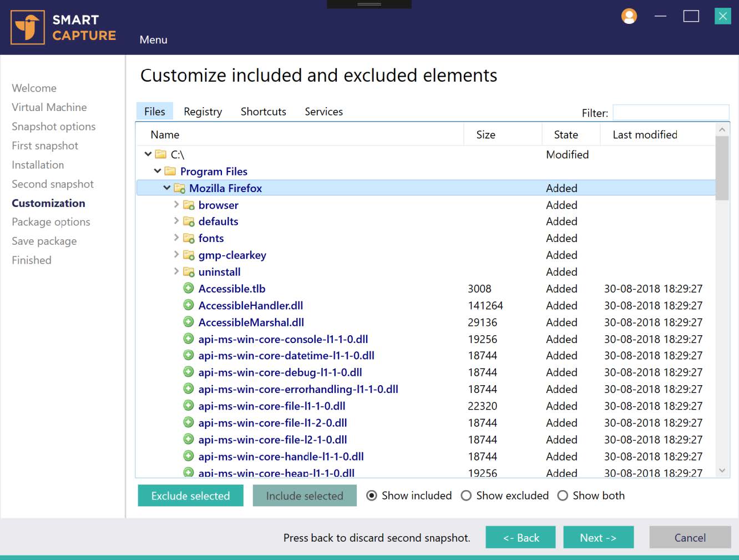The height and width of the screenshot is (560, 739).
Task: Collapse the C:\ drive node
Action: click(x=148, y=154)
